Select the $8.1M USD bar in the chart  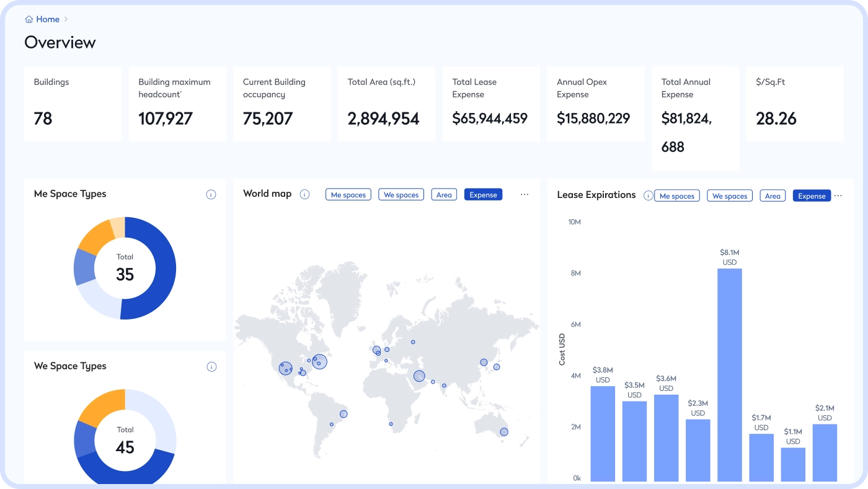[730, 372]
